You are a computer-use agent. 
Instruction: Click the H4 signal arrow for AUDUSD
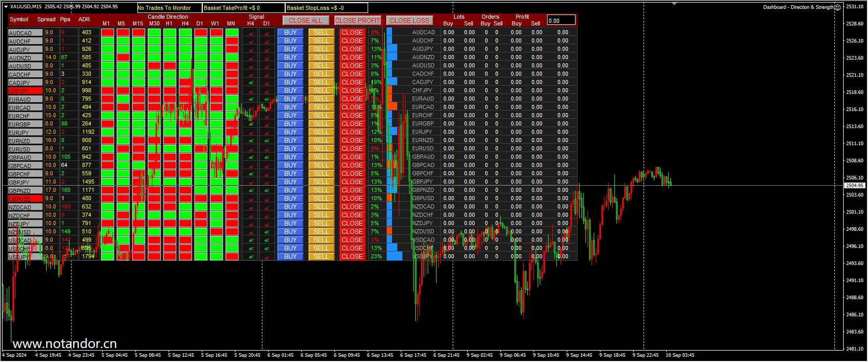pos(251,66)
